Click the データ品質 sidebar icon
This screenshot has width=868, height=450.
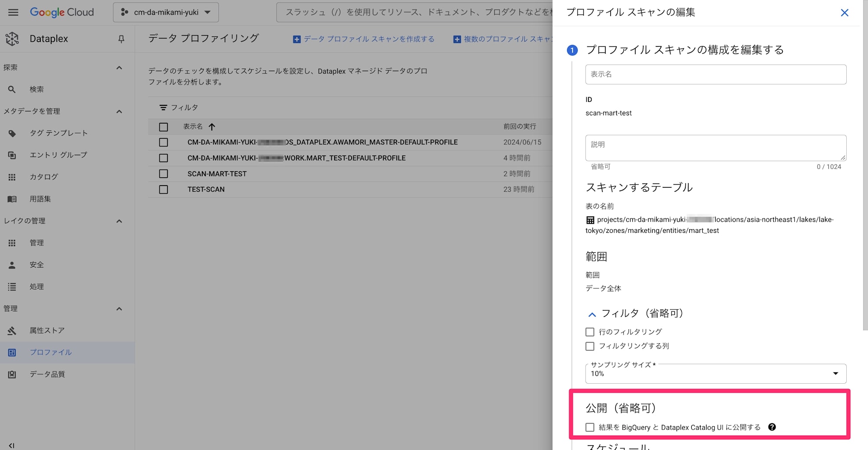click(x=12, y=375)
